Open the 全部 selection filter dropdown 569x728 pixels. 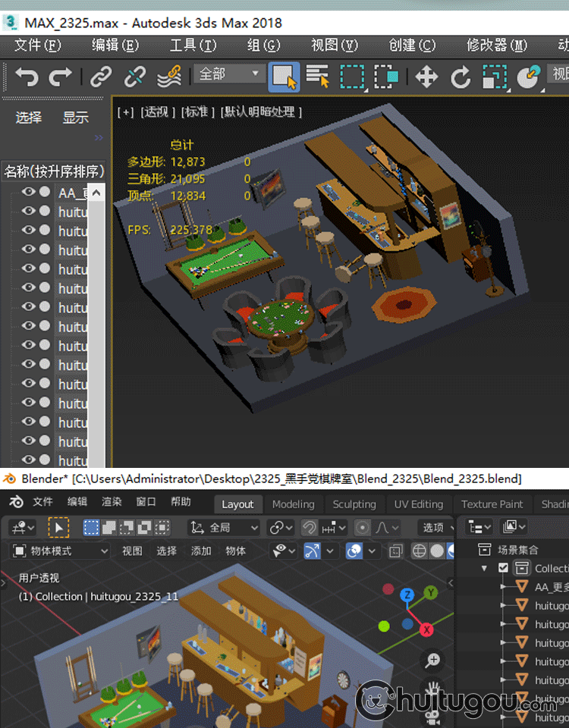pyautogui.click(x=230, y=74)
